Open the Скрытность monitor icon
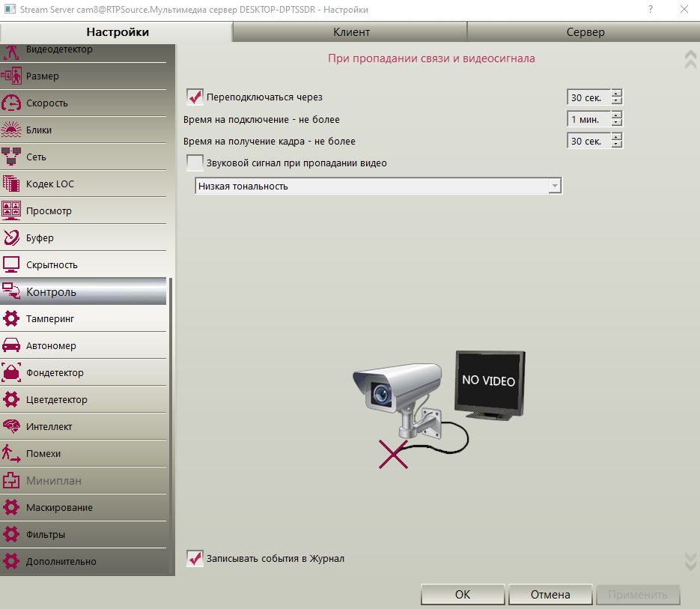The image size is (700, 609). pyautogui.click(x=11, y=264)
